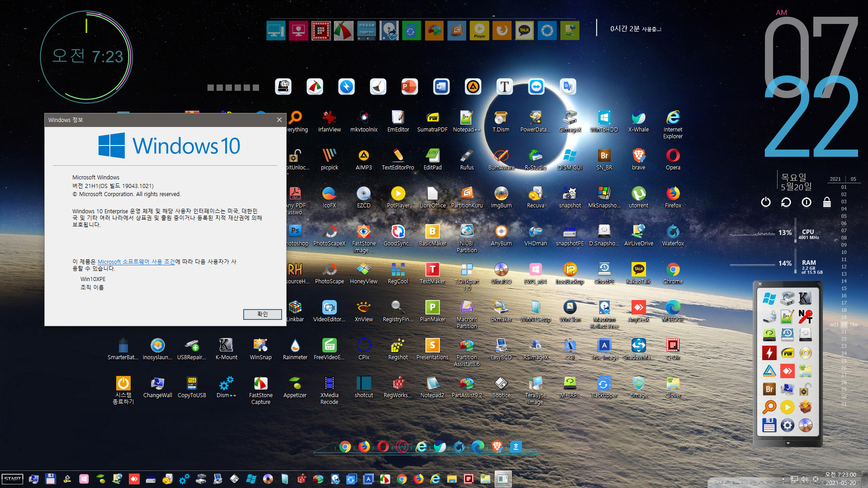The image size is (868, 488).
Task: Click the power icon in sidebar widget
Action: coord(765,202)
